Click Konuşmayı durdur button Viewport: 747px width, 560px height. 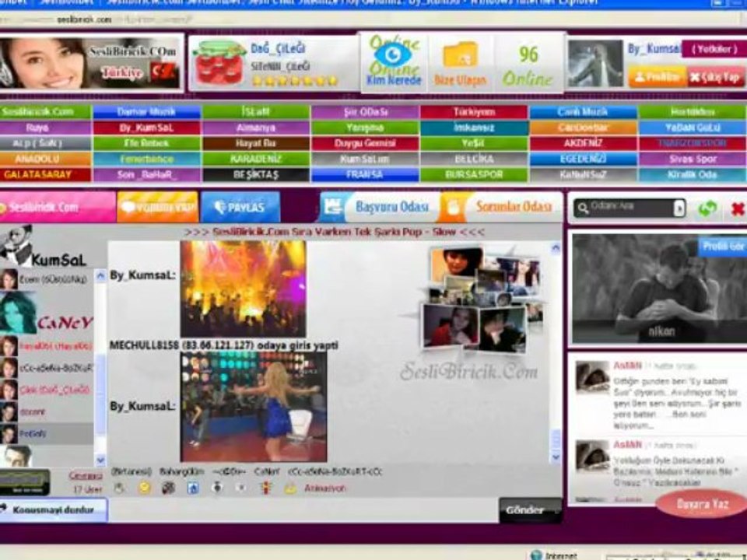pos(54,510)
